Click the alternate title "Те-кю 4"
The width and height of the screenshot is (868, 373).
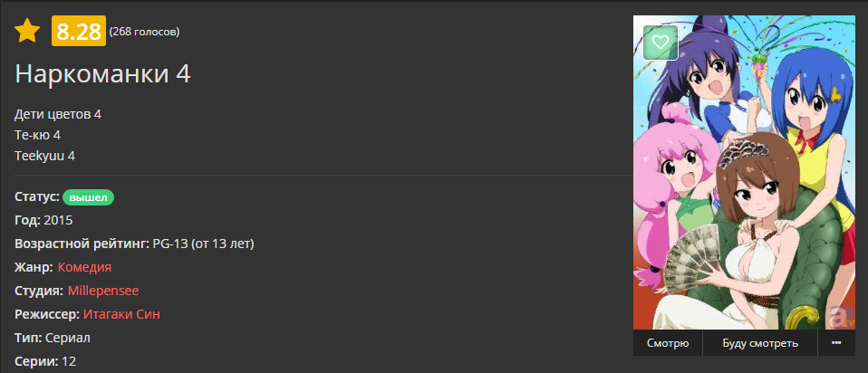pos(38,135)
